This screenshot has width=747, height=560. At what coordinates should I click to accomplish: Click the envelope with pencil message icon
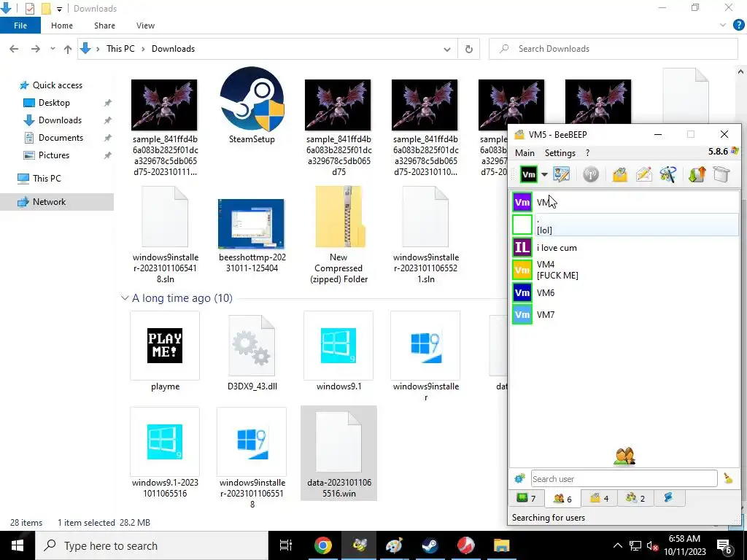pyautogui.click(x=643, y=175)
